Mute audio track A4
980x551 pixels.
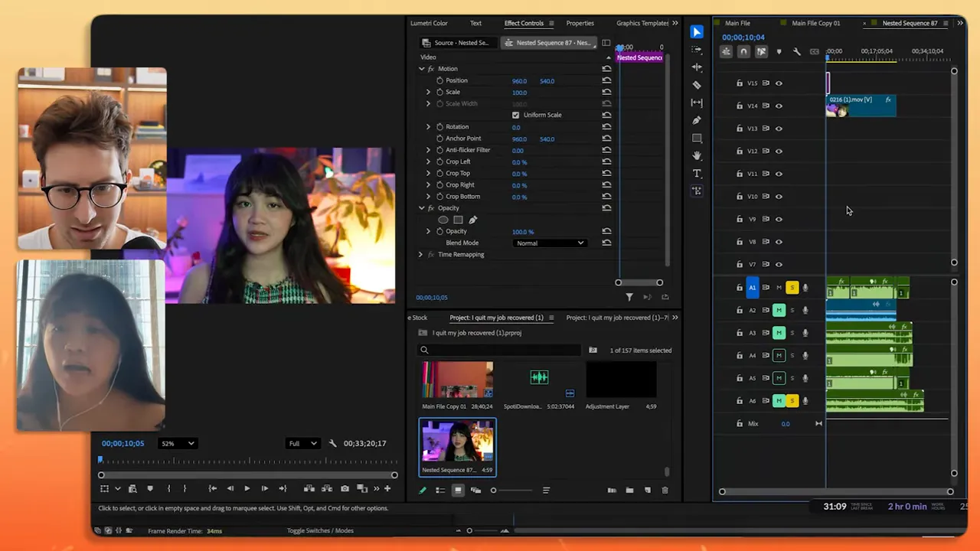pos(779,355)
